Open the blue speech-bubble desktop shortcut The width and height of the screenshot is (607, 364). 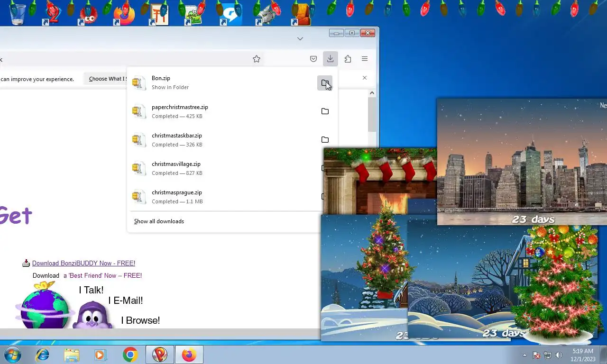point(231,14)
